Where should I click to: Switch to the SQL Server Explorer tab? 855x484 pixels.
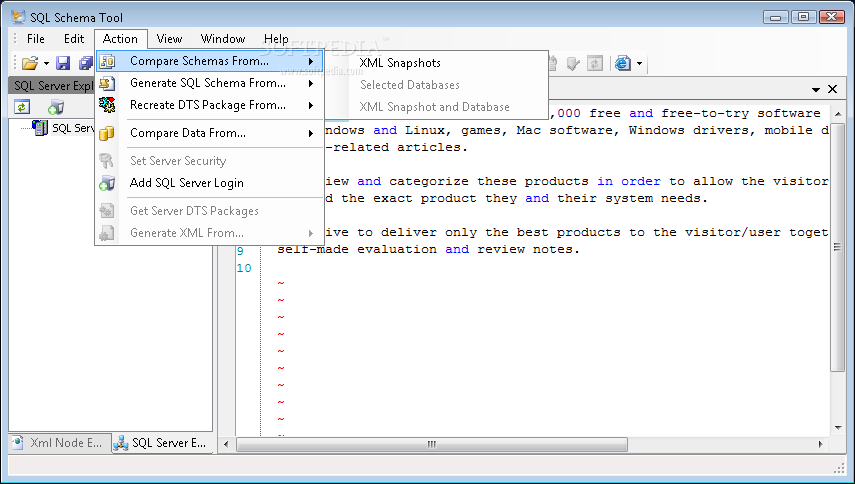click(162, 443)
